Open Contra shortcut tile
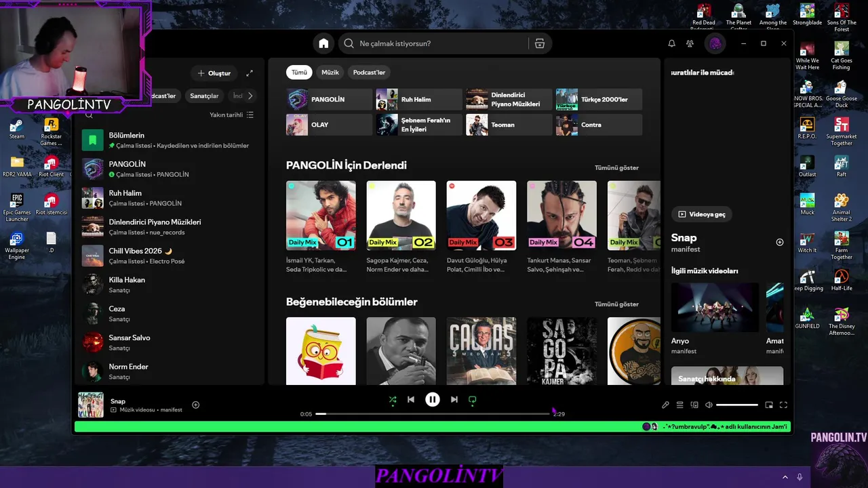Screen dimensions: 868x488 coord(599,125)
